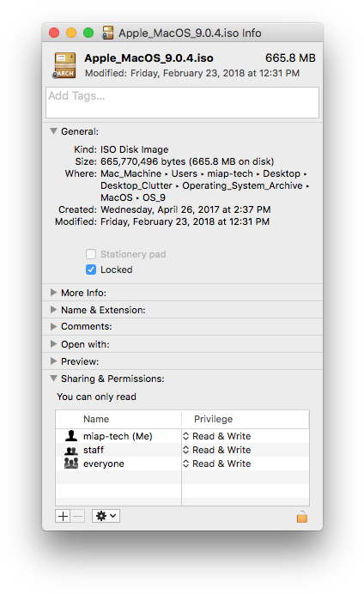Click the orange padlock icon
Screen dimensions: 364x594
[302, 516]
